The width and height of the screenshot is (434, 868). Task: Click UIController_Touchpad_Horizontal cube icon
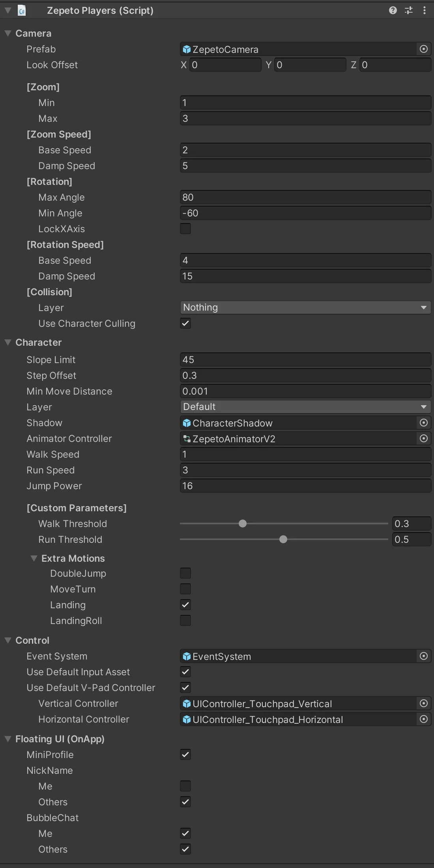pos(187,719)
